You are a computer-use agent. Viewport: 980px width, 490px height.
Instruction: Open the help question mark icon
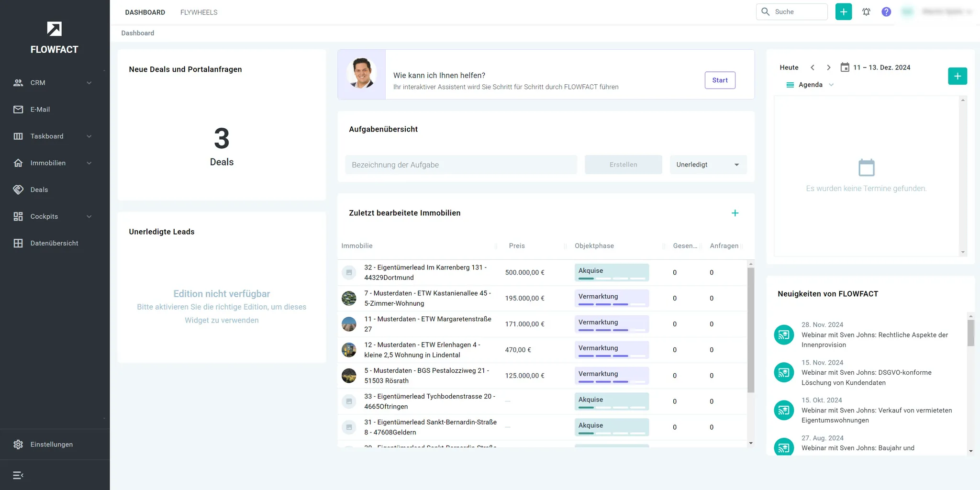tap(886, 11)
